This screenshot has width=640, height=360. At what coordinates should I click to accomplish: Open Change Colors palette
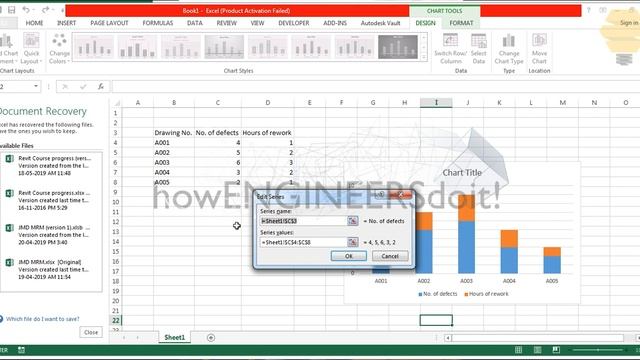[59, 49]
